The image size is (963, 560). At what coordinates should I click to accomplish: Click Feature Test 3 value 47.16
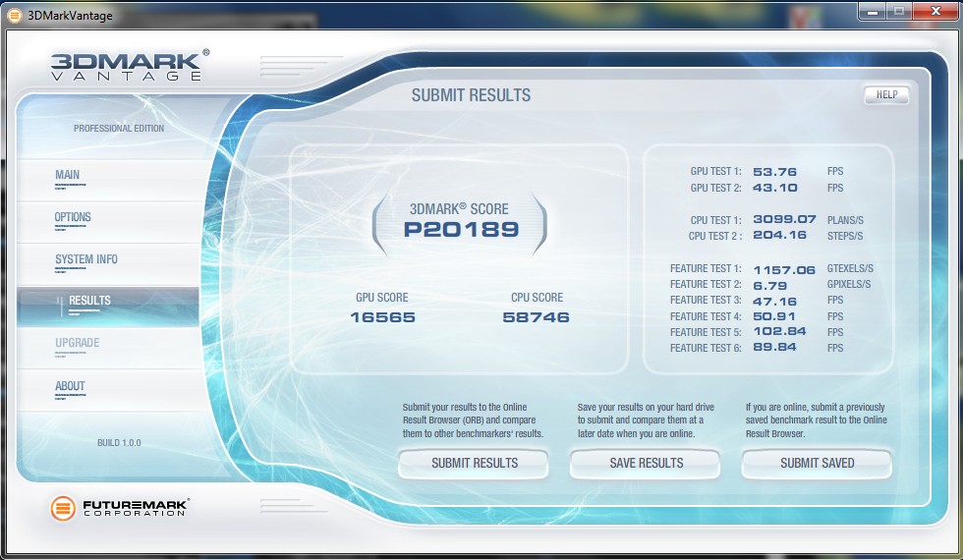coord(774,302)
